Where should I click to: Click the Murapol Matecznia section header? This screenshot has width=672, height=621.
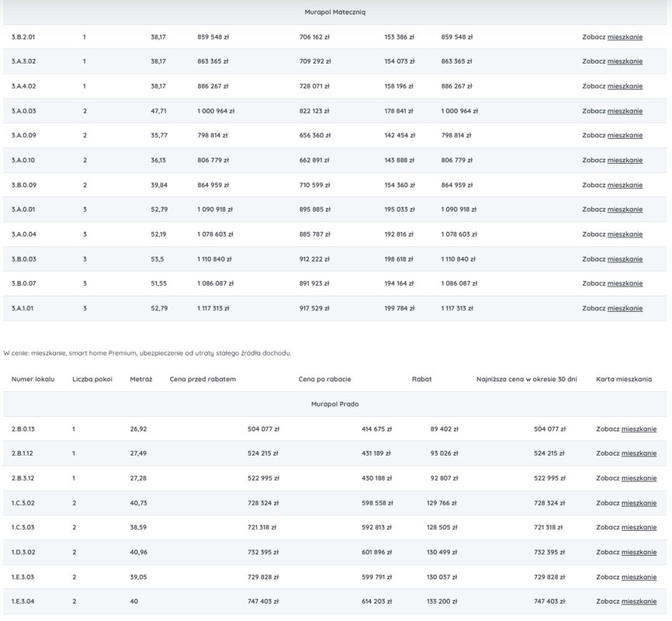coord(334,12)
